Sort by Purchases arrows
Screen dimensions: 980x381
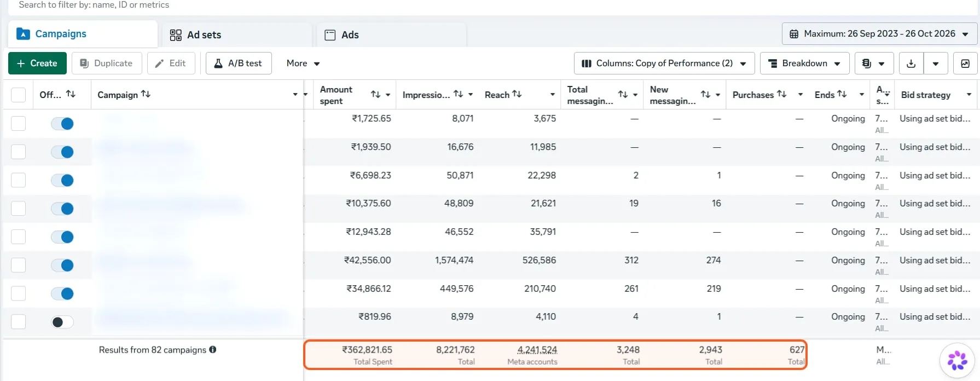[x=781, y=94]
